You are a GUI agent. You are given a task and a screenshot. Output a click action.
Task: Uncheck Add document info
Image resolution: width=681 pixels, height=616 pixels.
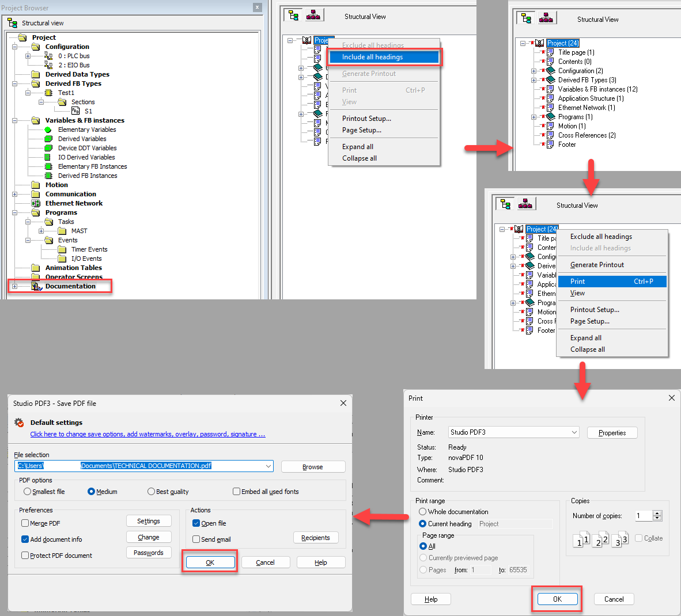tap(25, 539)
